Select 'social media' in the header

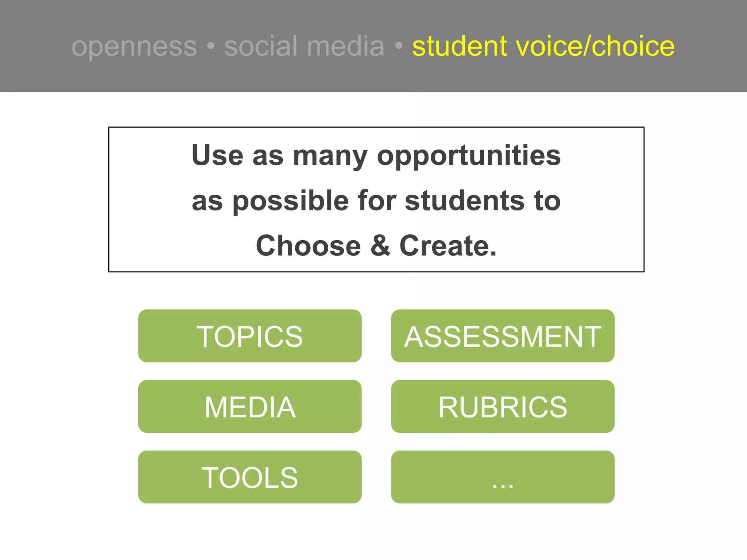pyautogui.click(x=304, y=46)
